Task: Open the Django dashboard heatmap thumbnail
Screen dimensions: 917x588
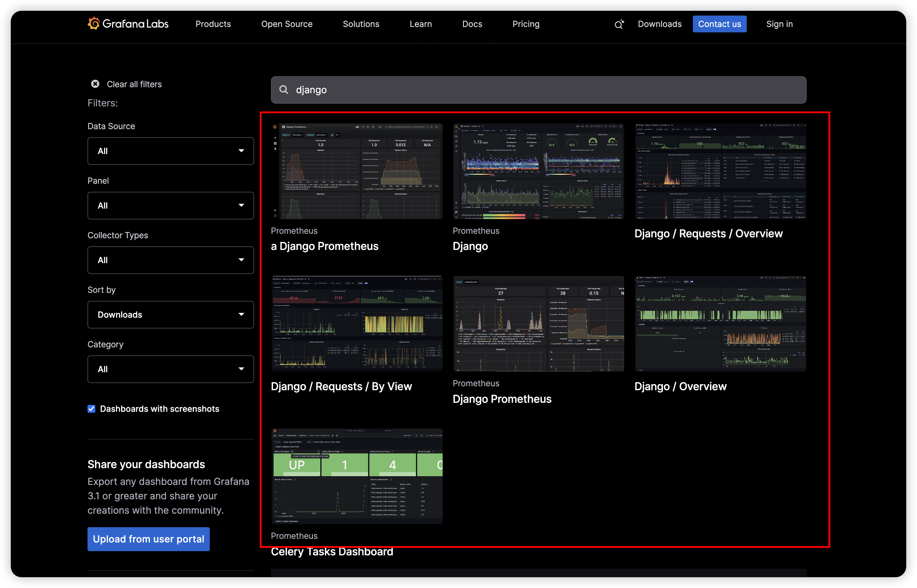Action: (538, 171)
